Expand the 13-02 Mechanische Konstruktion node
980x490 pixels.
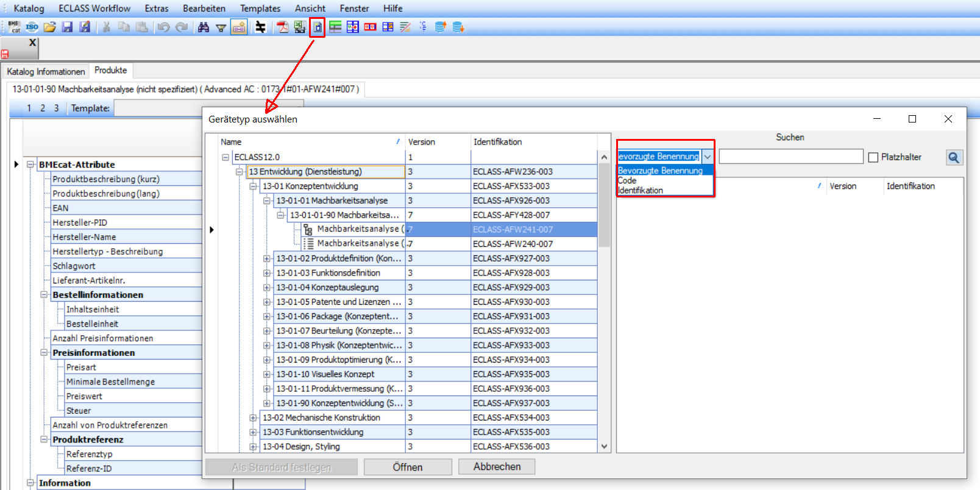point(253,417)
